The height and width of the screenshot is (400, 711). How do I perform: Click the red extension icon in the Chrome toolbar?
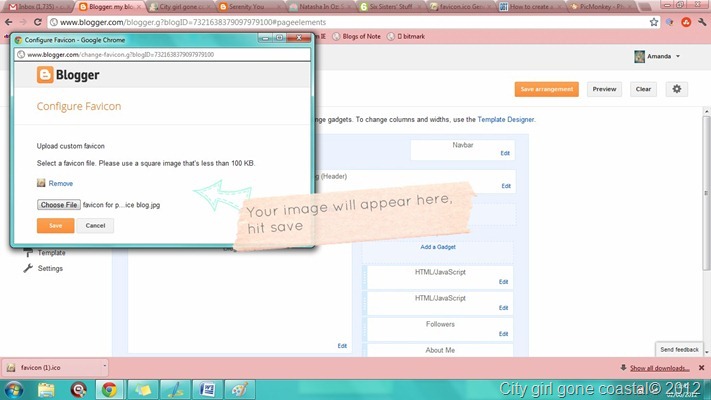coord(686,22)
